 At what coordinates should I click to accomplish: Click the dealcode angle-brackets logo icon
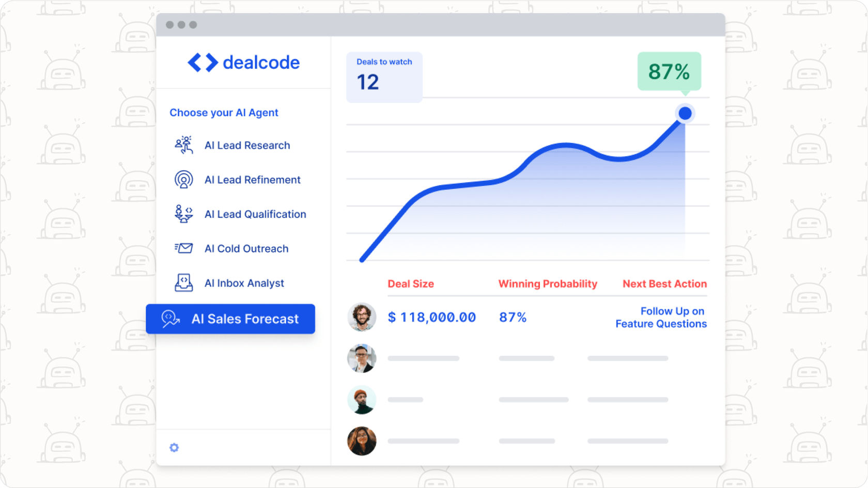pyautogui.click(x=202, y=62)
